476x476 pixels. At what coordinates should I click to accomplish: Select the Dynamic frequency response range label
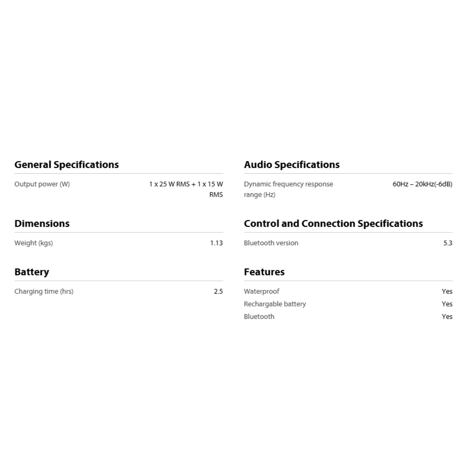click(288, 189)
